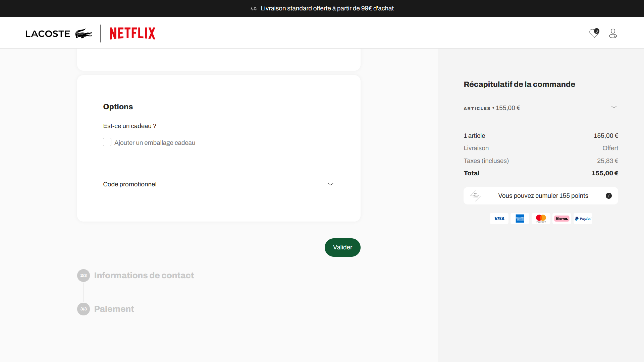Click the loyalty points info icon
This screenshot has height=362, width=644.
(609, 196)
